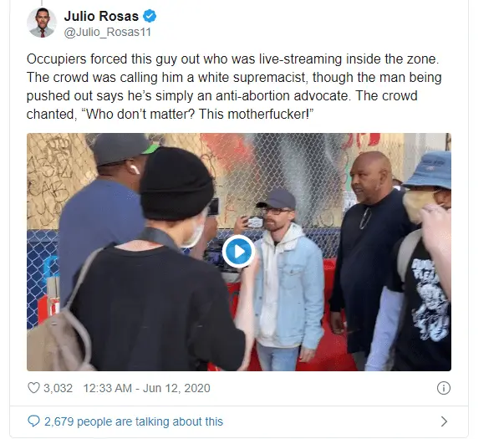Click the blue bucket hat in video
Image resolution: width=504 pixels, height=439 pixels.
(429, 171)
